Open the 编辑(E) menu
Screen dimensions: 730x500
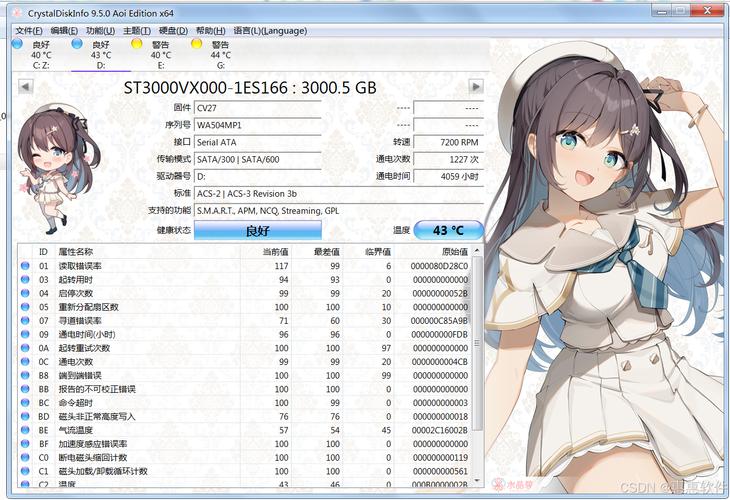click(x=64, y=31)
